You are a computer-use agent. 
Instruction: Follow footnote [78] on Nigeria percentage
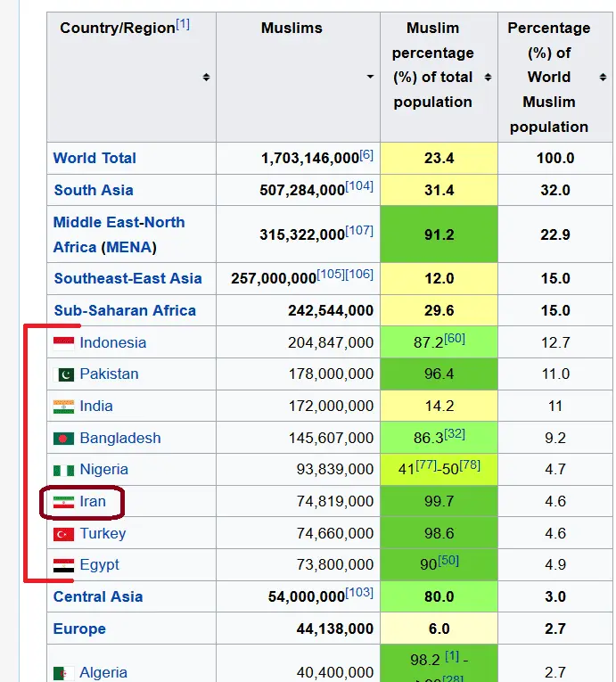click(470, 466)
